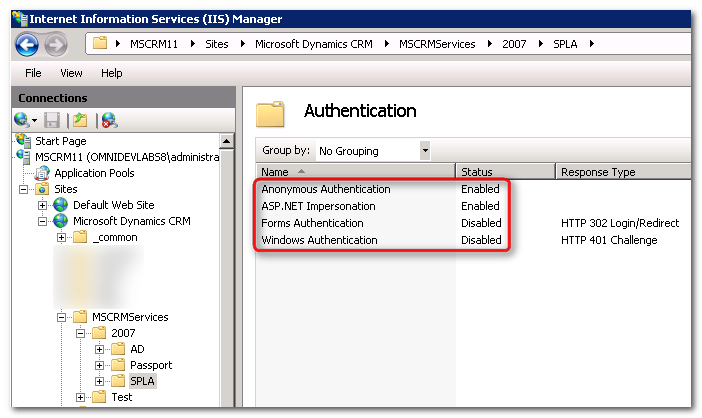Click the Default Web Site globe icon
This screenshot has height=418, width=702.
(60, 205)
